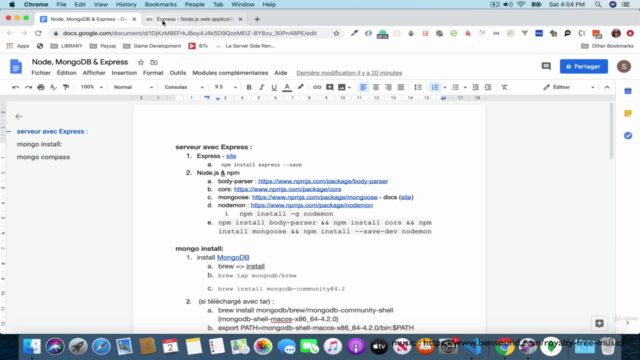Screen dimensions: 640x360
Task: Open the Modules complémentaires menu
Action: pyautogui.click(x=230, y=73)
